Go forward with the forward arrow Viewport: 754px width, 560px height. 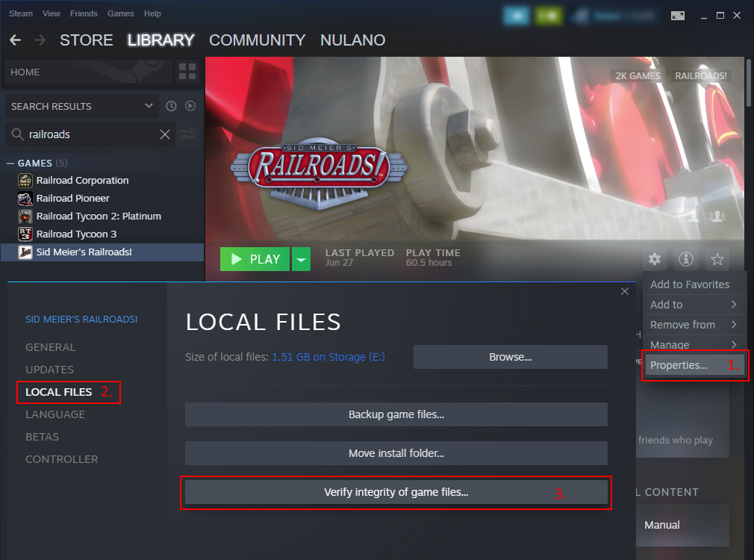pyautogui.click(x=40, y=40)
